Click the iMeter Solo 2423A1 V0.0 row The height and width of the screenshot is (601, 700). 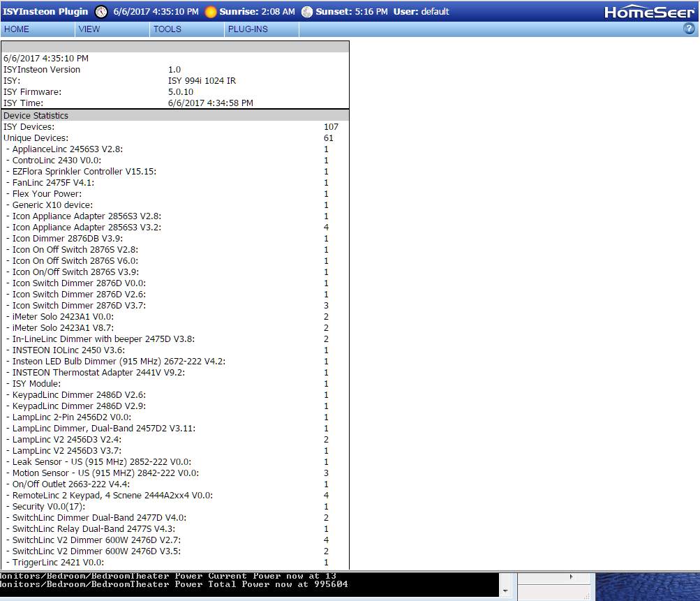[175, 317]
